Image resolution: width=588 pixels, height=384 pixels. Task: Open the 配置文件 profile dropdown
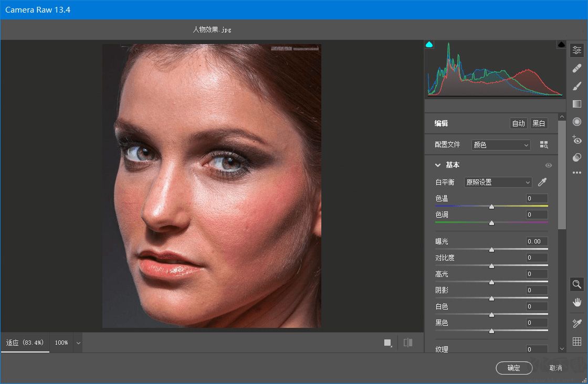(x=500, y=144)
